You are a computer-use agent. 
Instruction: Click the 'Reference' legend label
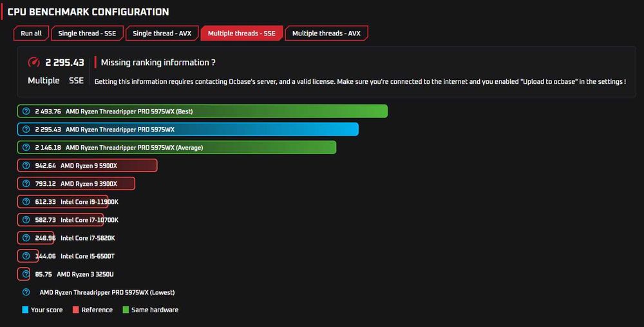[97, 310]
